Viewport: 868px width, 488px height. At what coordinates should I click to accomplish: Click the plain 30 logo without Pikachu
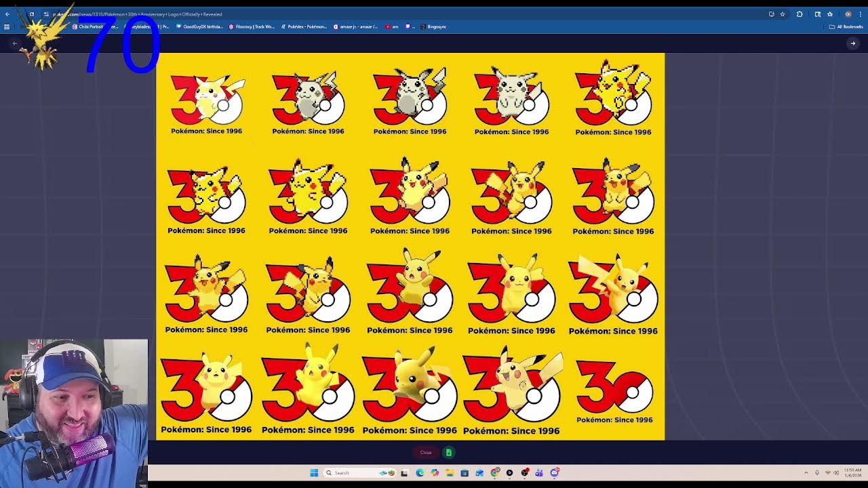pyautogui.click(x=614, y=392)
